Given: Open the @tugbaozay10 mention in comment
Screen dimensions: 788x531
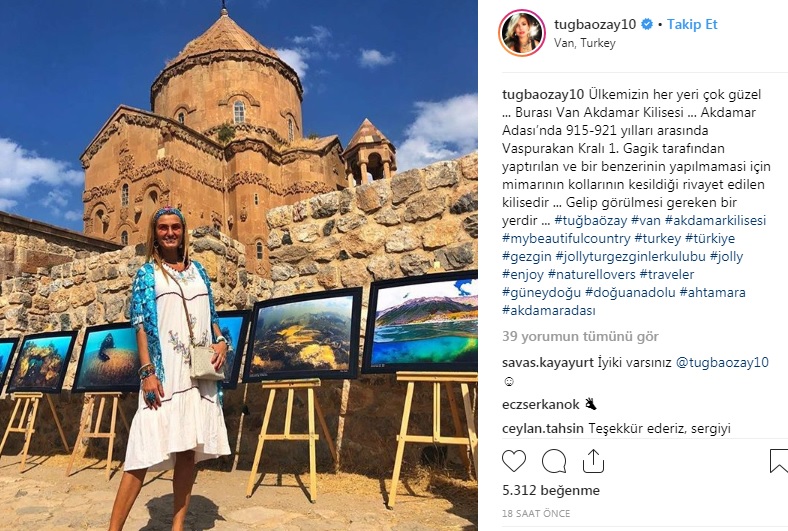Looking at the screenshot, I should click(722, 363).
